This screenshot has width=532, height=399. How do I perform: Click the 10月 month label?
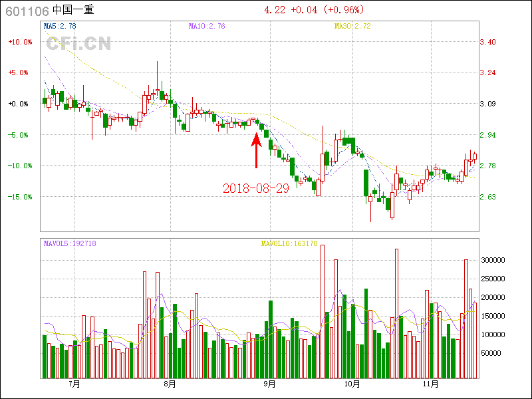pyautogui.click(x=352, y=384)
